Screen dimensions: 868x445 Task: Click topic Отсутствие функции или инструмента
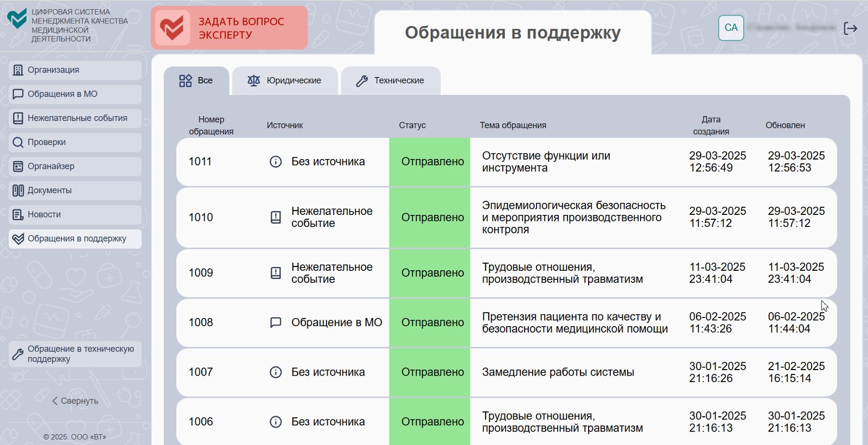coord(546,162)
